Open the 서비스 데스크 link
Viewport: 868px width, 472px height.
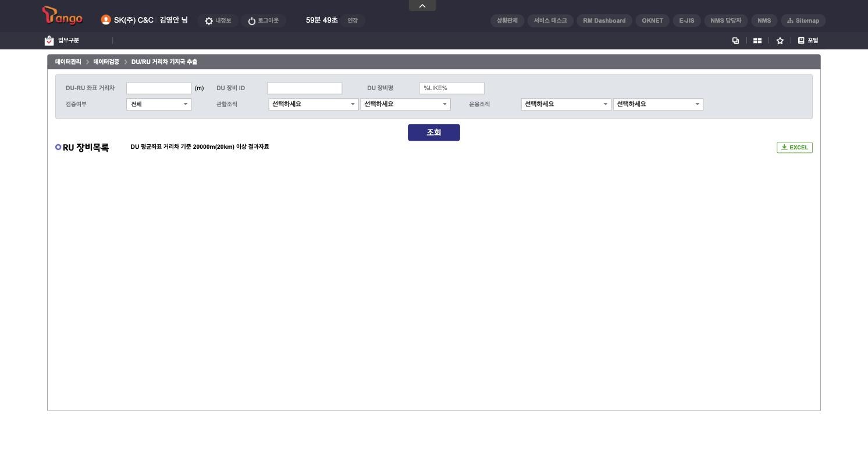[x=550, y=21]
